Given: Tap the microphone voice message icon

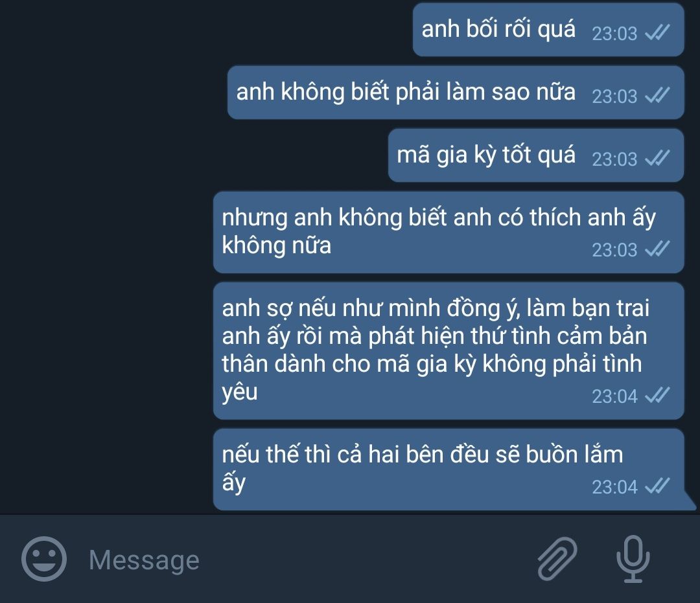Looking at the screenshot, I should pyautogui.click(x=633, y=559).
